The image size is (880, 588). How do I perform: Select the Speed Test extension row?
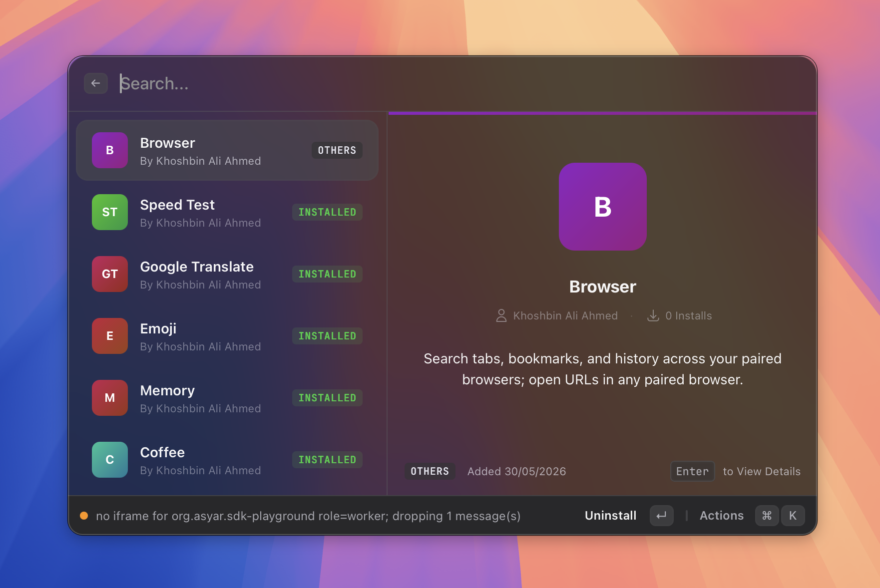click(x=227, y=212)
